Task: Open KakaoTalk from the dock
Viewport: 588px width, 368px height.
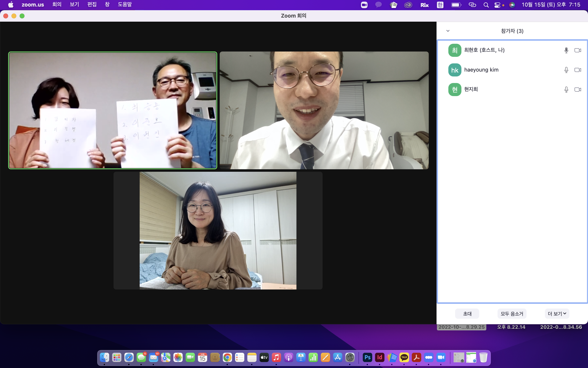Action: [x=404, y=357]
